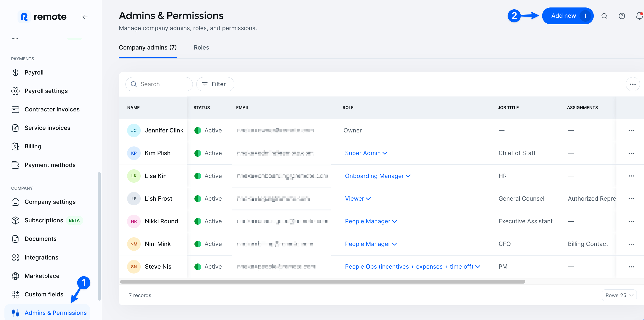Screen dimensions: 644x320
Task: Switch to the Roles tab
Action: click(201, 47)
